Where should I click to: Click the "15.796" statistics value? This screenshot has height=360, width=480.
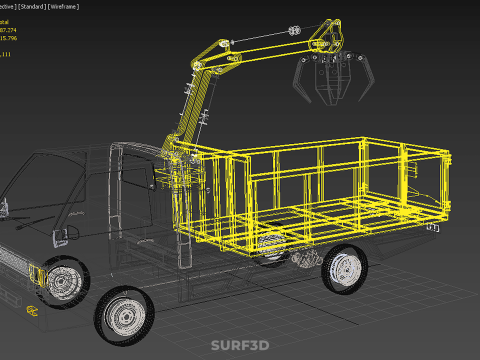pyautogui.click(x=8, y=38)
